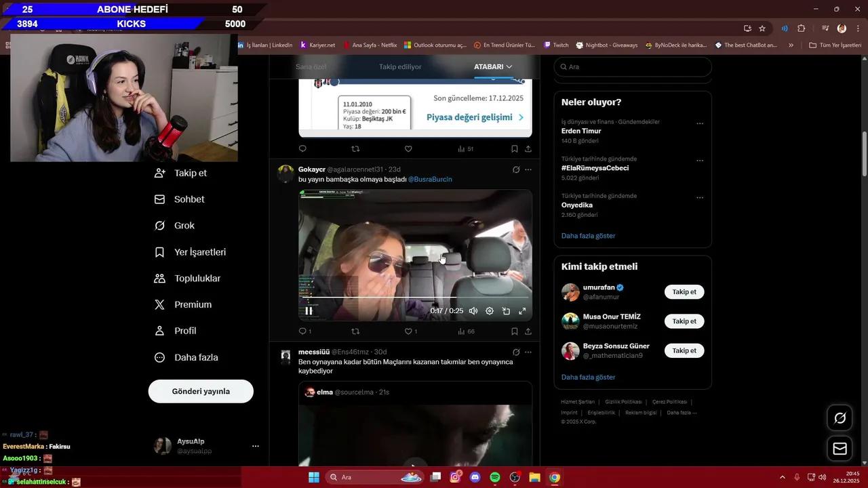Viewport: 868px width, 488px height.
Task: Repost the Gokaycr post
Action: click(355, 331)
